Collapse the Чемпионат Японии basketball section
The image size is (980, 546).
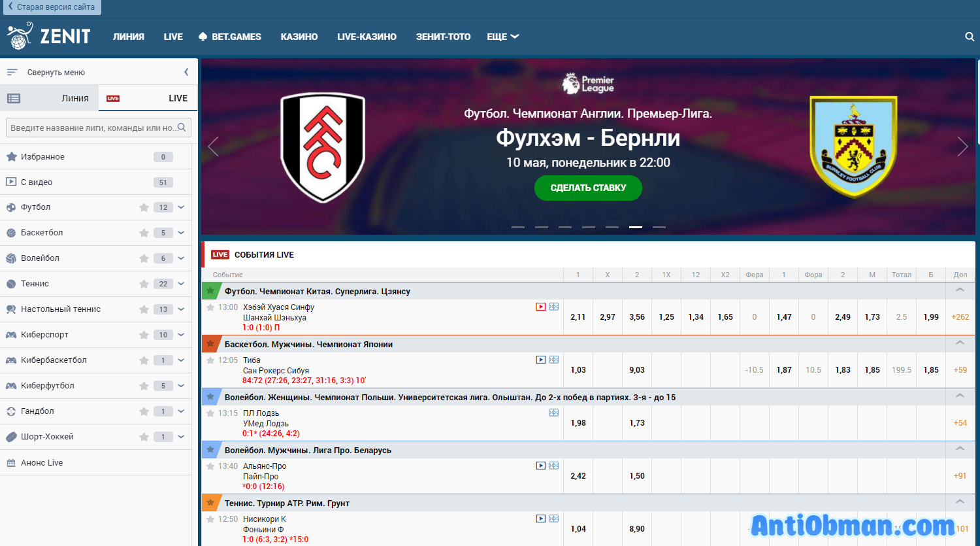960,343
